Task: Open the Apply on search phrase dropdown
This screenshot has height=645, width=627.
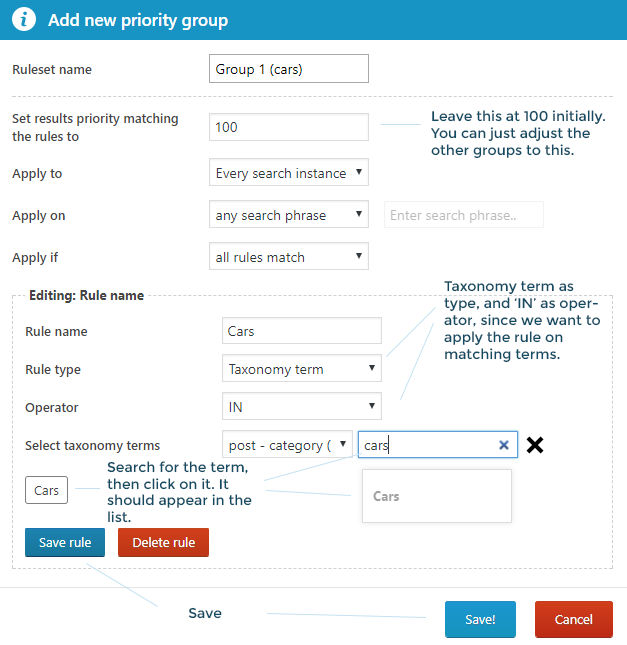Action: point(289,215)
